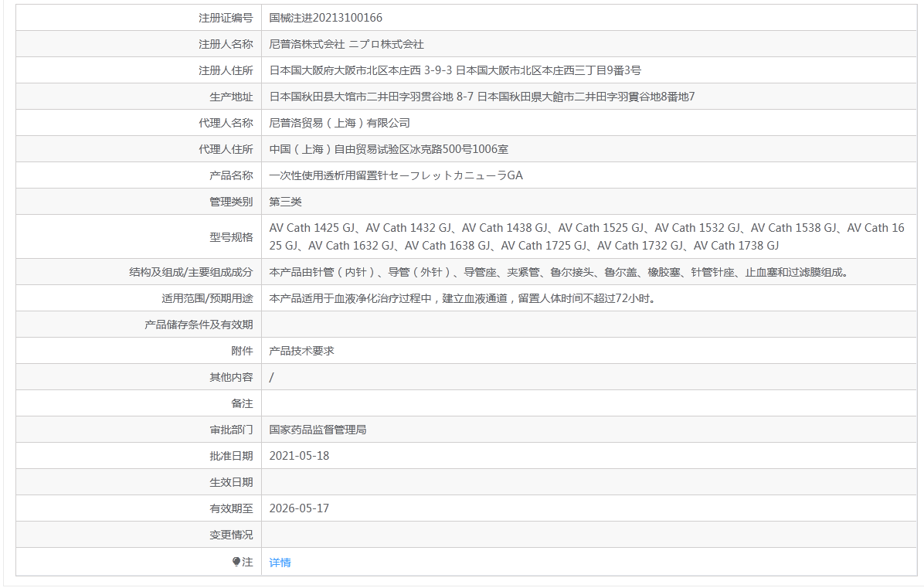Click the 适用范围/预期用途 label
Image resolution: width=924 pixels, height=588 pixels.
coord(207,299)
